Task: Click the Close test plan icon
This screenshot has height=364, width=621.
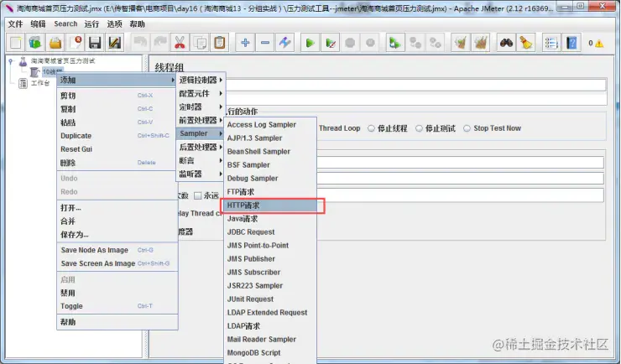Action: click(x=76, y=42)
